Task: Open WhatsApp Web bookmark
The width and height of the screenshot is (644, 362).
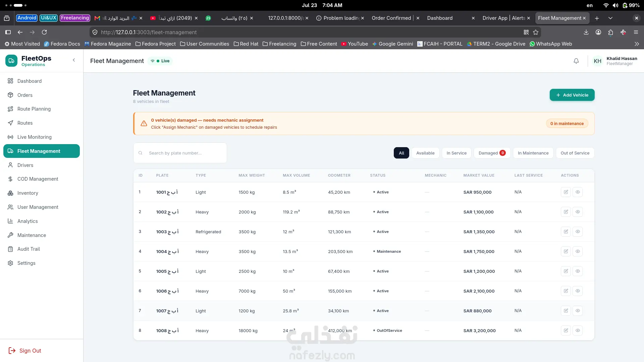Action: (551, 44)
